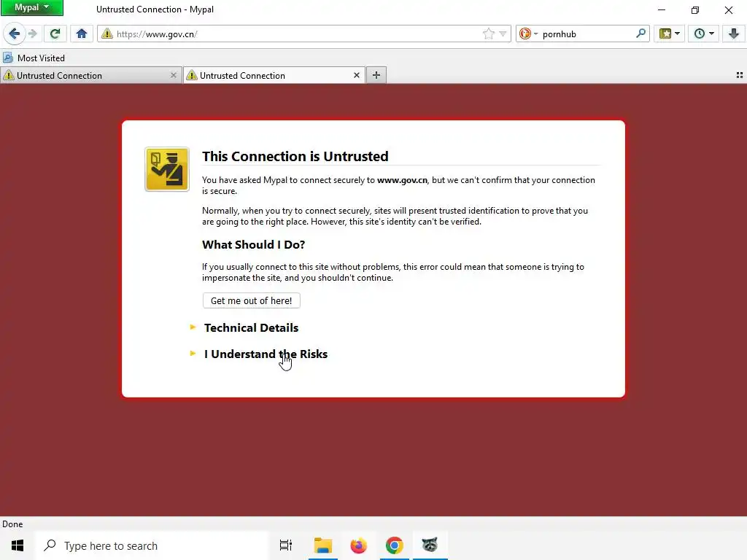Click the Done status bar text
Image resolution: width=747 pixels, height=560 pixels.
(x=12, y=524)
